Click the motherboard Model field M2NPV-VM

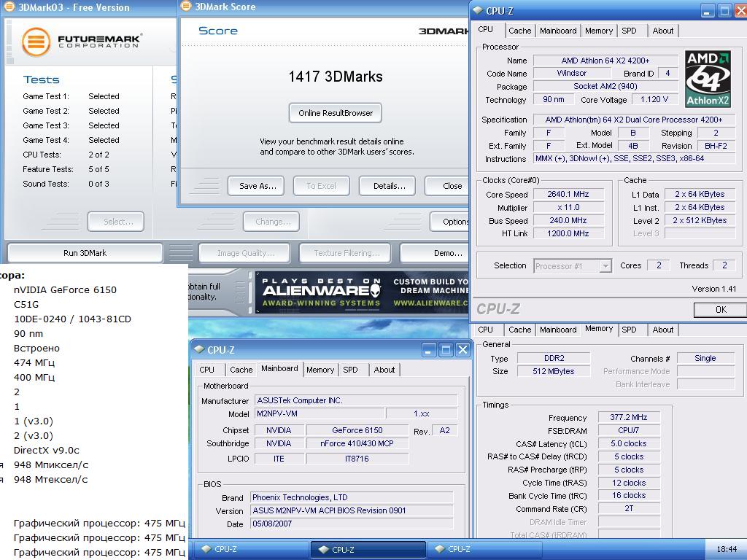pyautogui.click(x=319, y=413)
